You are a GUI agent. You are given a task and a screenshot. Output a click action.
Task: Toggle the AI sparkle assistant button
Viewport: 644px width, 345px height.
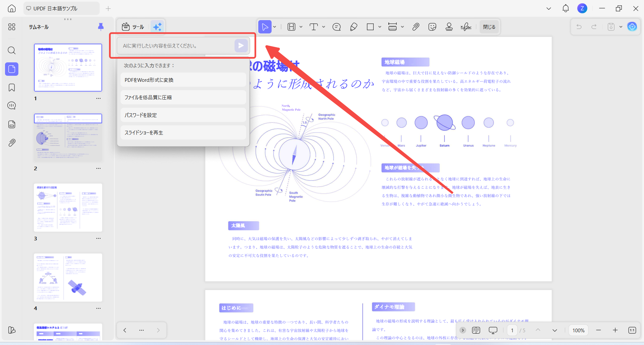click(x=157, y=27)
